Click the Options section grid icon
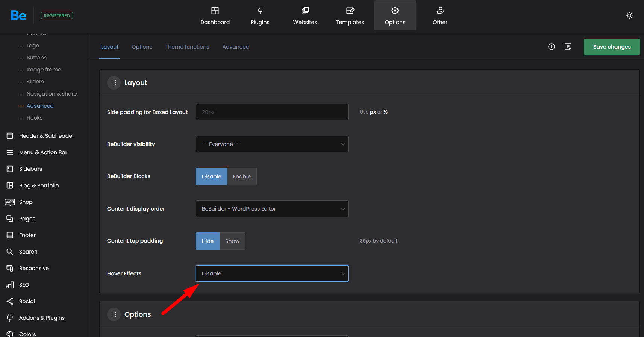Screen dimensions: 644x337 tap(114, 314)
